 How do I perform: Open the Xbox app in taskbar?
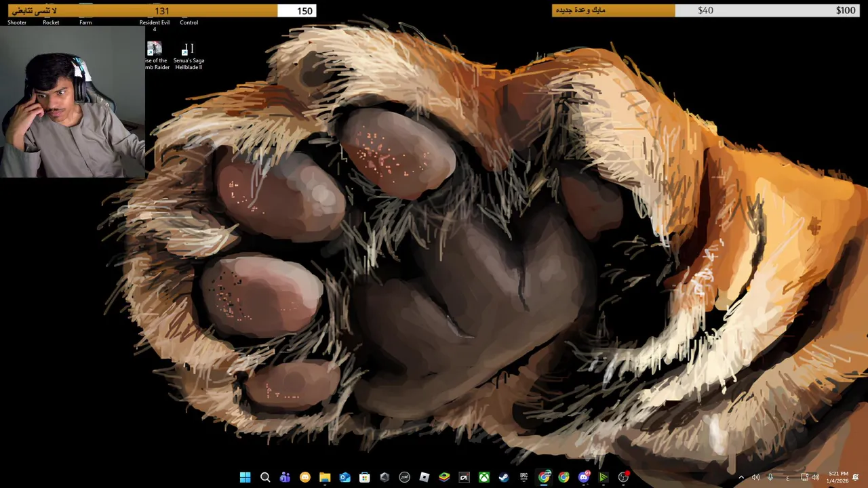coord(484,477)
